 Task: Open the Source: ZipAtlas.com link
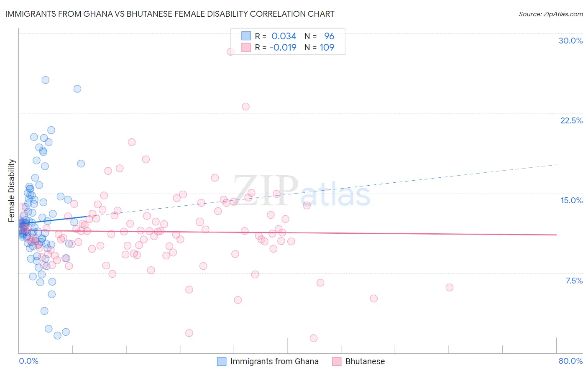551,14
